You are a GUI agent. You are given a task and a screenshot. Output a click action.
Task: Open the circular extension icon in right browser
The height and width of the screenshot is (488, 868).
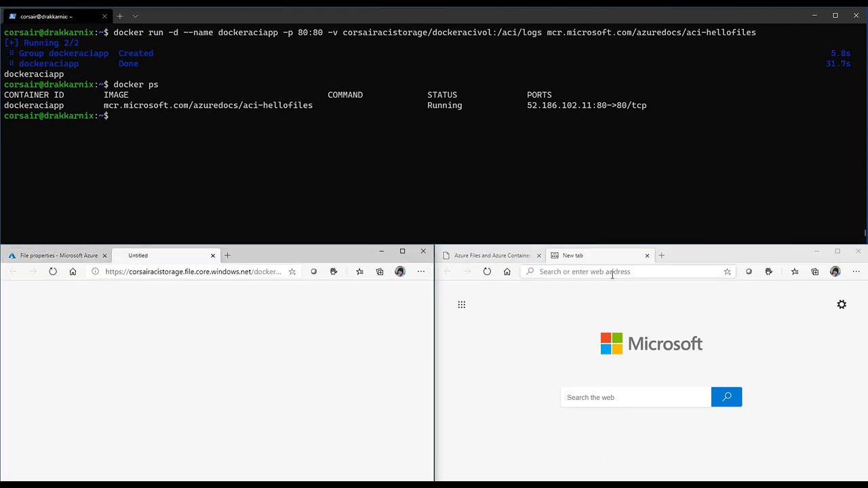[x=749, y=272]
